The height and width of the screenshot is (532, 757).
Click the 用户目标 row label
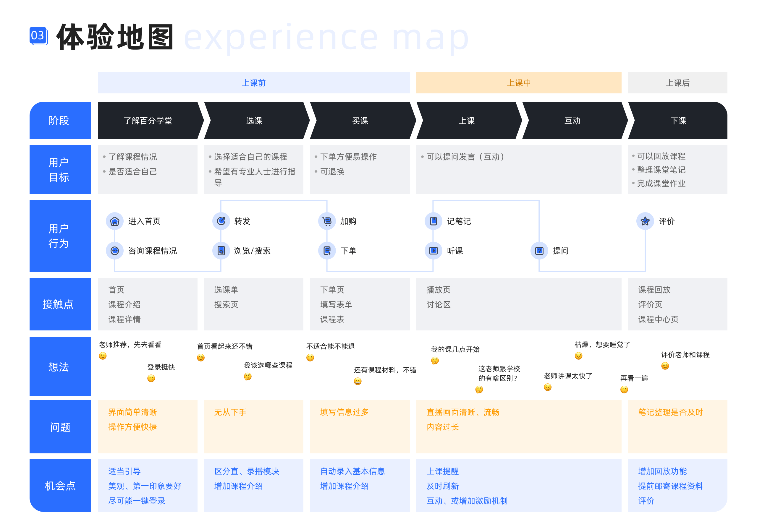[60, 169]
